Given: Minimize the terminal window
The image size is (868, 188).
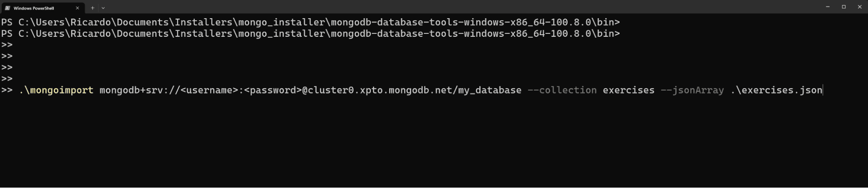Looking at the screenshot, I should click(828, 7).
